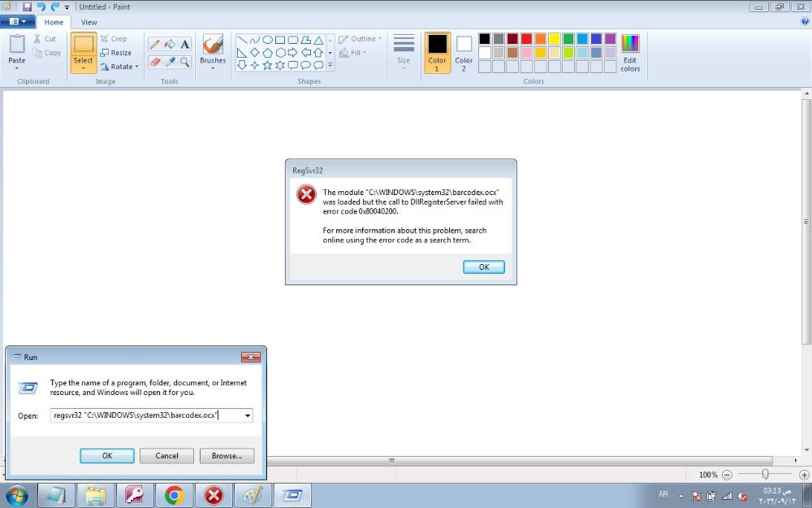Click the Crop button

click(114, 38)
